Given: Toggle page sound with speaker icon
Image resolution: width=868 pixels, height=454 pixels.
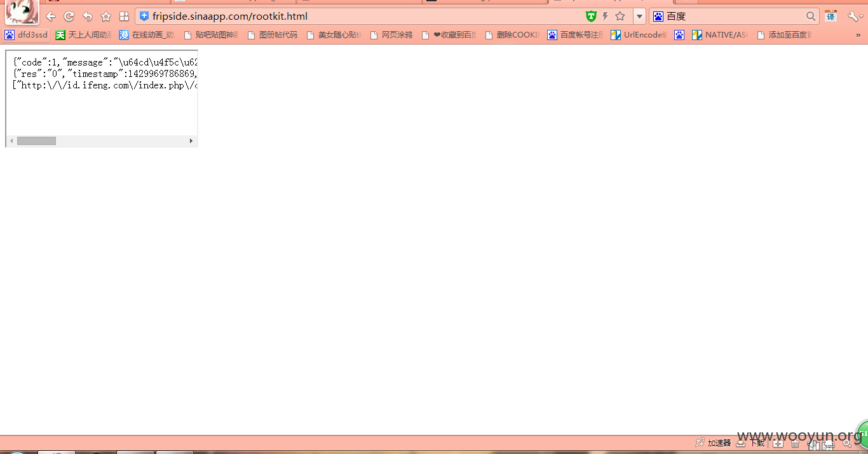Looking at the screenshot, I should point(813,443).
